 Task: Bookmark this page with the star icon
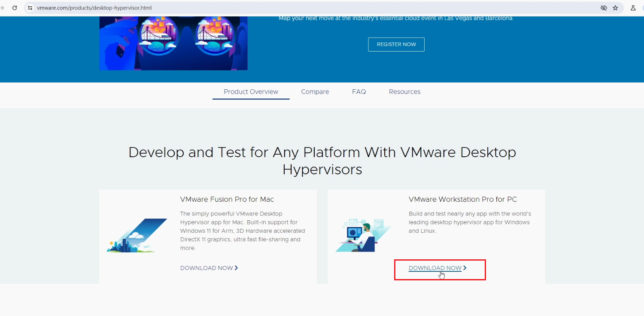click(615, 8)
